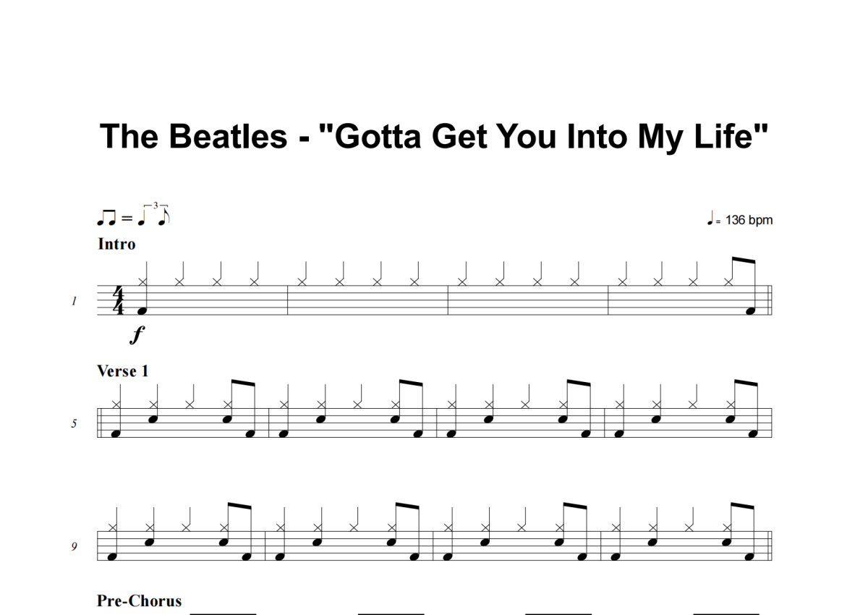
Task: Click measure number 5 beside the staff
Action: click(x=74, y=423)
